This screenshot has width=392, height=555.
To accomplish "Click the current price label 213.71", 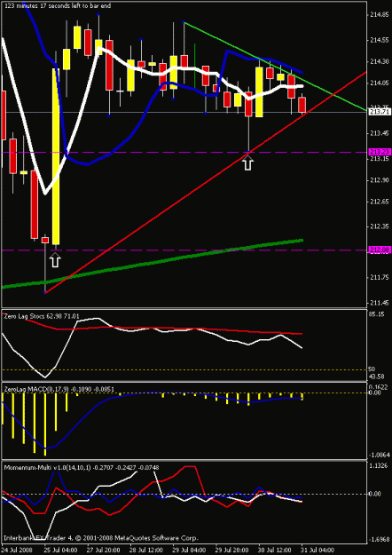I will click(x=380, y=112).
